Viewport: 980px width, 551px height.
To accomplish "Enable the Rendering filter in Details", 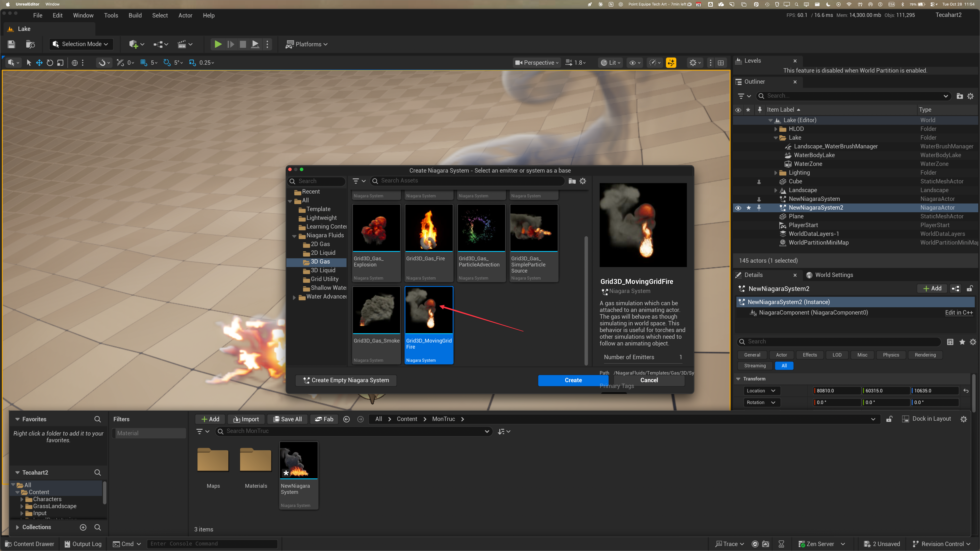I will 925,355.
